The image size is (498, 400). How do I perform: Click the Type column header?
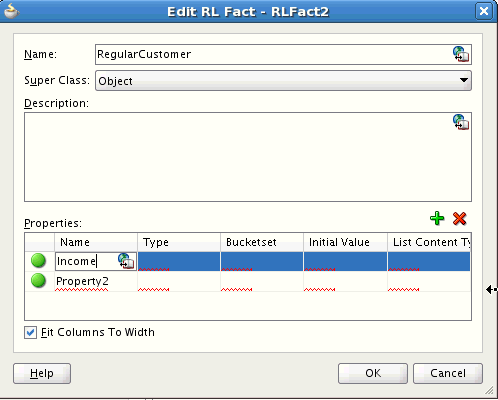point(179,242)
